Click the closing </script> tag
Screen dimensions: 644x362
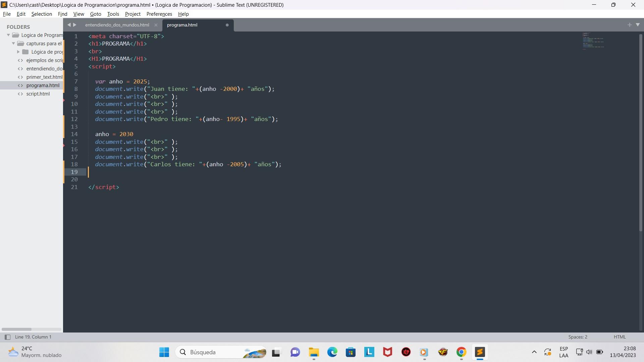tap(104, 187)
